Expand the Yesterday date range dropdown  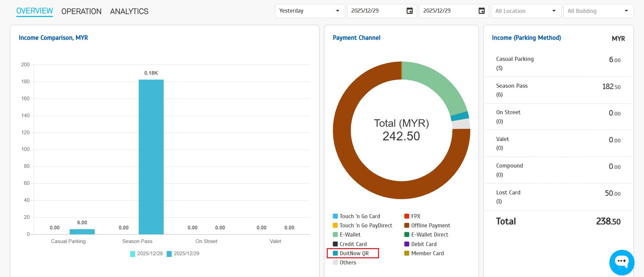point(309,11)
